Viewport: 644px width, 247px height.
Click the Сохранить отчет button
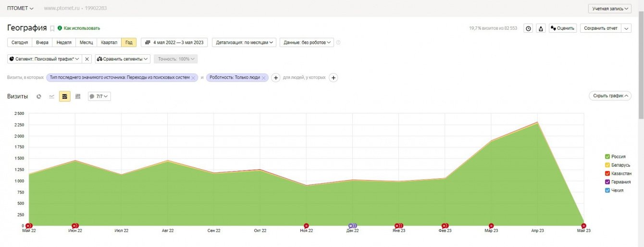click(600, 28)
